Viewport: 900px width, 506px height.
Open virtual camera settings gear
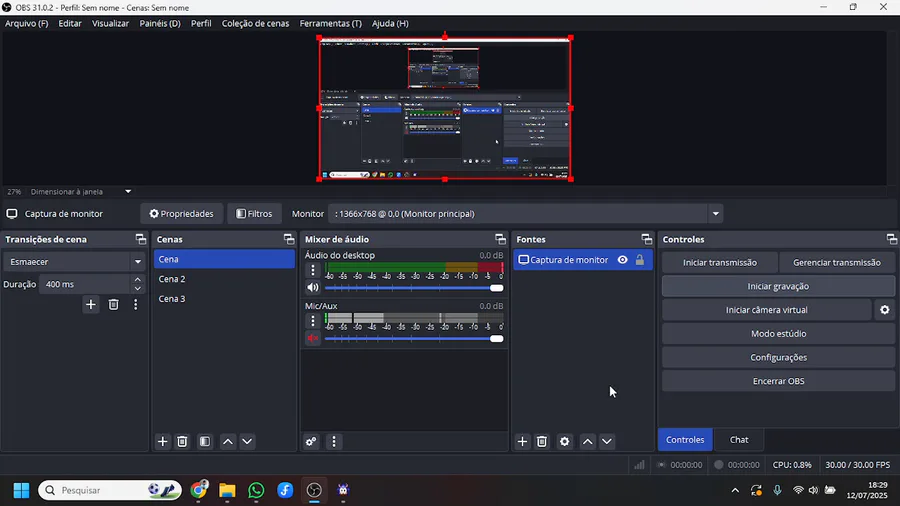point(885,310)
